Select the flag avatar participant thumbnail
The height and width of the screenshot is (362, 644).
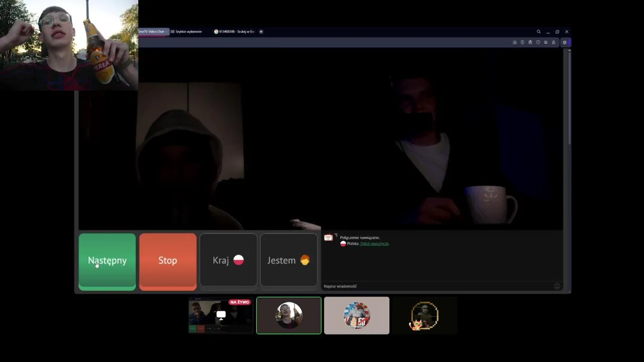pyautogui.click(x=357, y=315)
